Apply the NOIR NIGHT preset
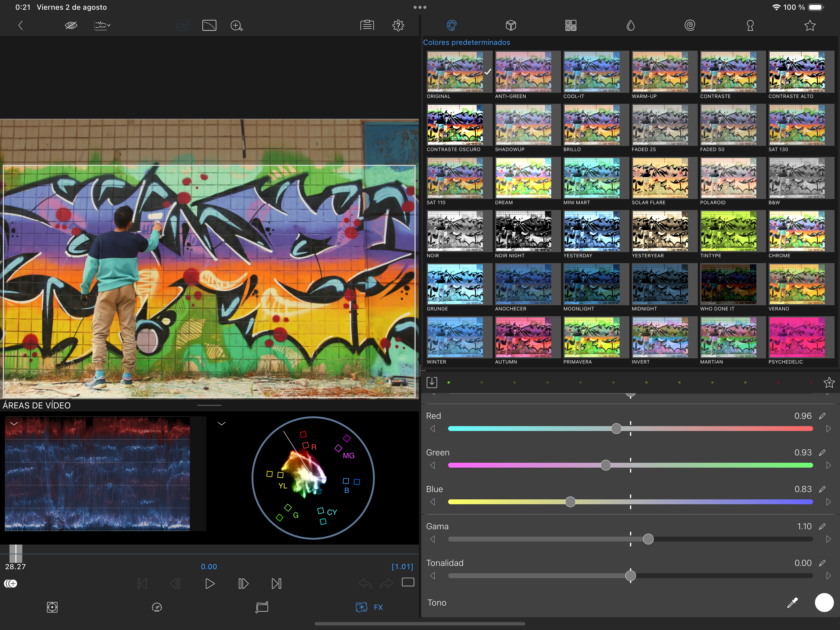 click(x=523, y=231)
